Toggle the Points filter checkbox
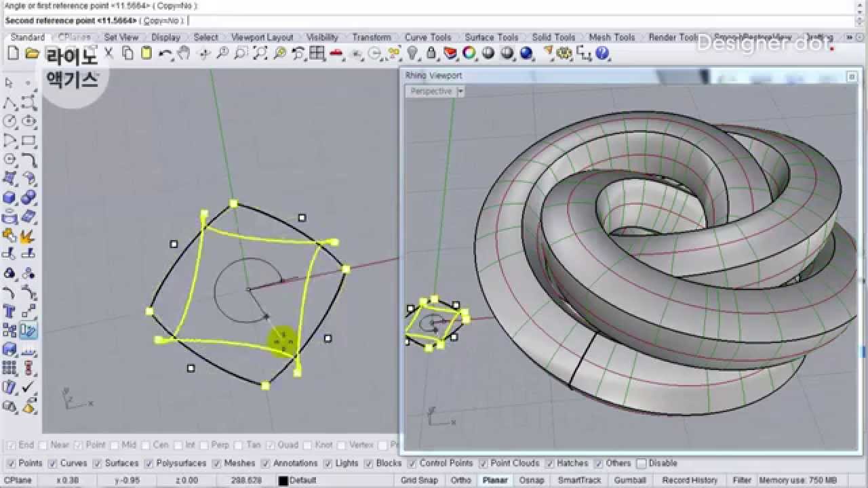The width and height of the screenshot is (868, 488). tap(10, 464)
